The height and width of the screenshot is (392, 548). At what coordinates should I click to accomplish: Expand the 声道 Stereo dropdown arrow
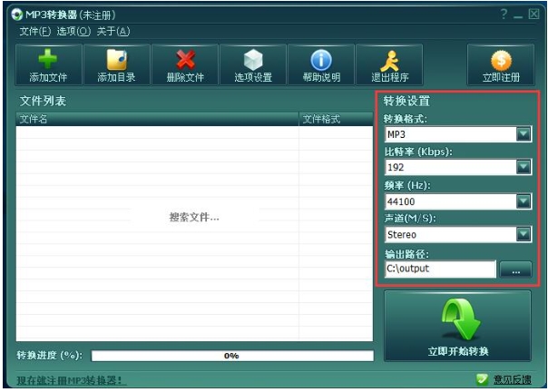(x=524, y=234)
